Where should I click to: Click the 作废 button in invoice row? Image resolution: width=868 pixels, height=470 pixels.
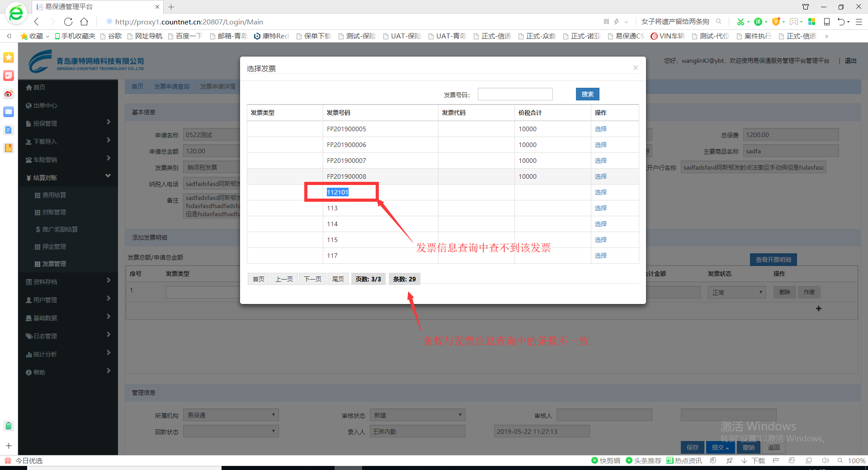(x=809, y=292)
